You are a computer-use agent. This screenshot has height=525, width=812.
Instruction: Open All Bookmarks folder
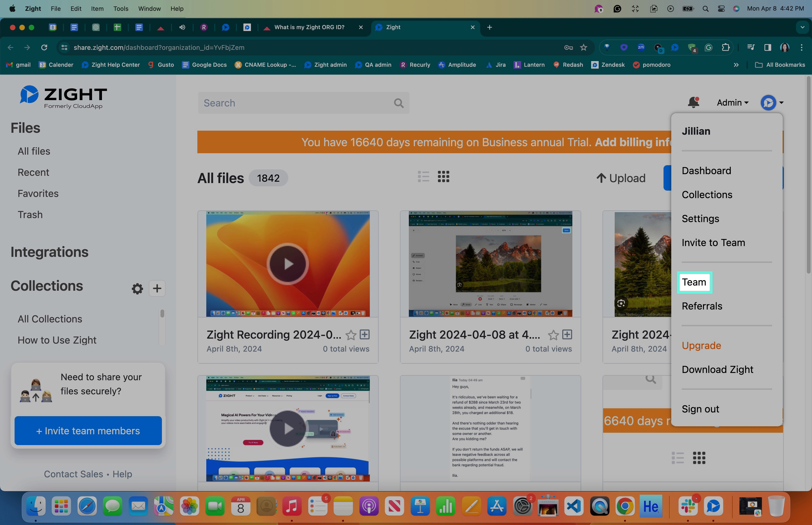780,65
